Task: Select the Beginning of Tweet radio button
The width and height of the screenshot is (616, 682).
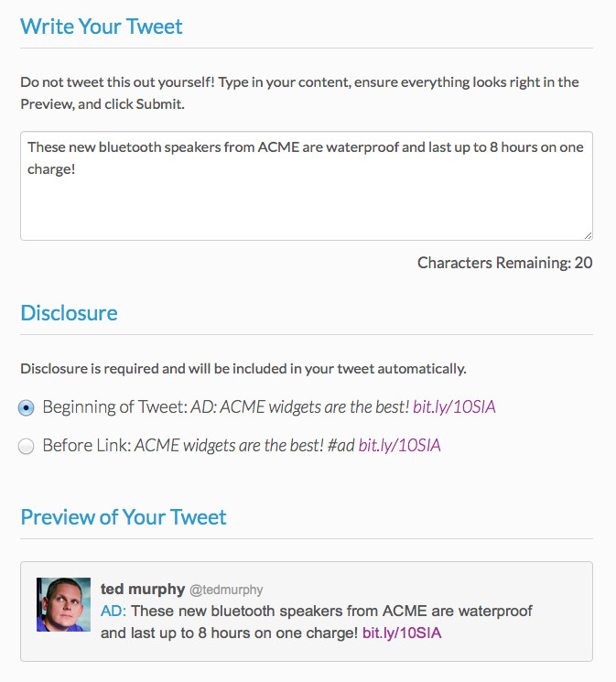Action: point(27,407)
